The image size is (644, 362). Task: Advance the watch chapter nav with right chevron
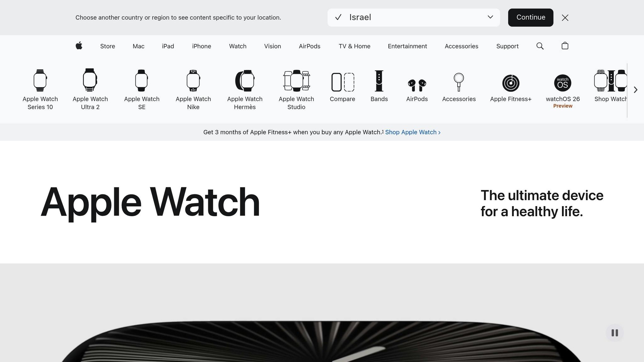[x=636, y=90]
